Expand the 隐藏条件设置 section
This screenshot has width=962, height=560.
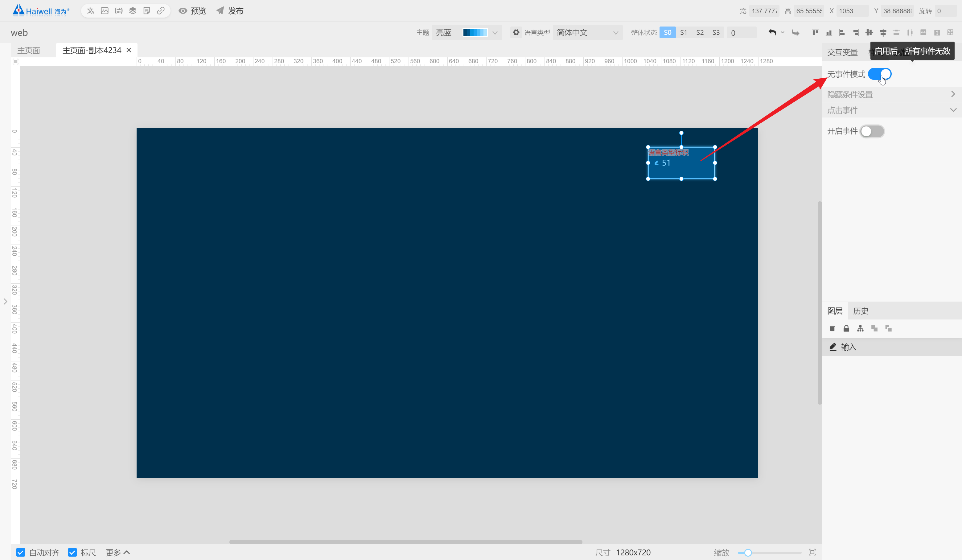pos(892,94)
